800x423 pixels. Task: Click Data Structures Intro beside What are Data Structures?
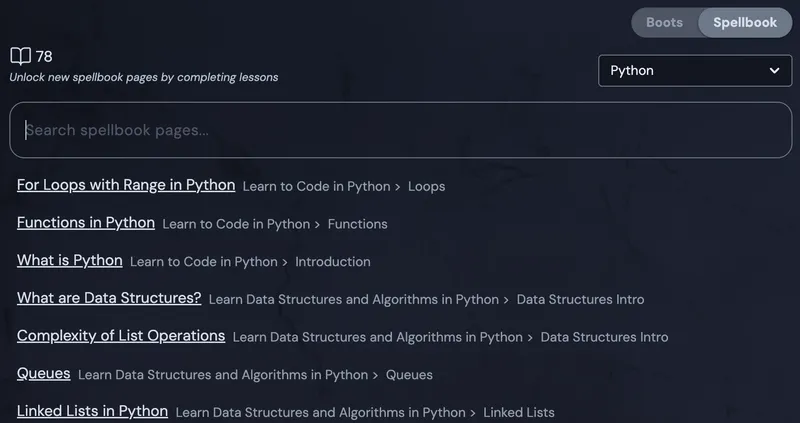[580, 299]
